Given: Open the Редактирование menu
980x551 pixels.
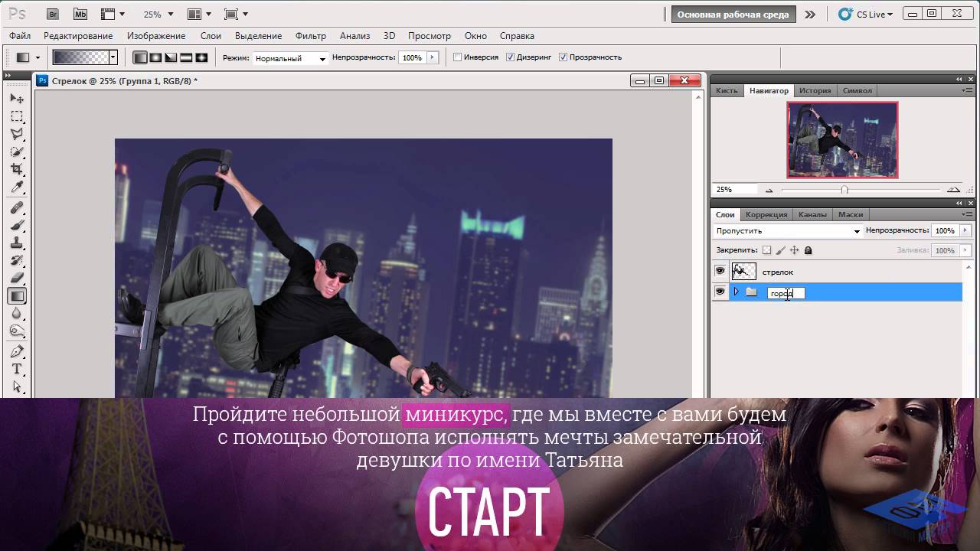Looking at the screenshot, I should click(x=78, y=36).
